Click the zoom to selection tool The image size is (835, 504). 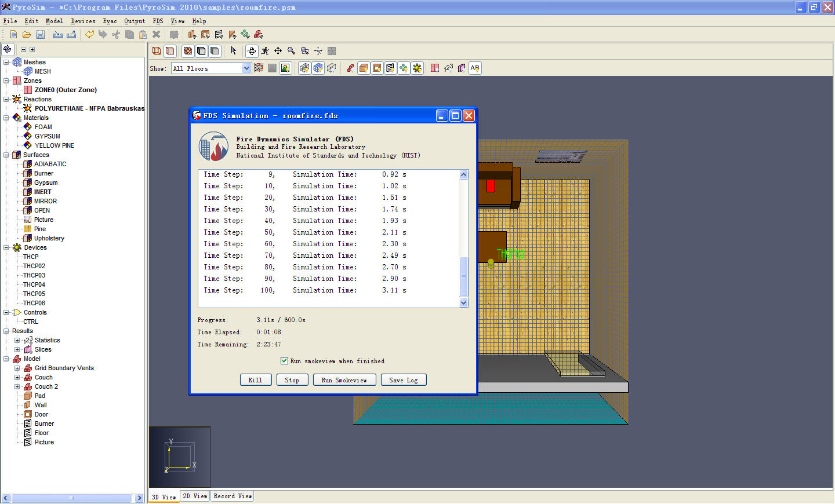pyautogui.click(x=305, y=51)
